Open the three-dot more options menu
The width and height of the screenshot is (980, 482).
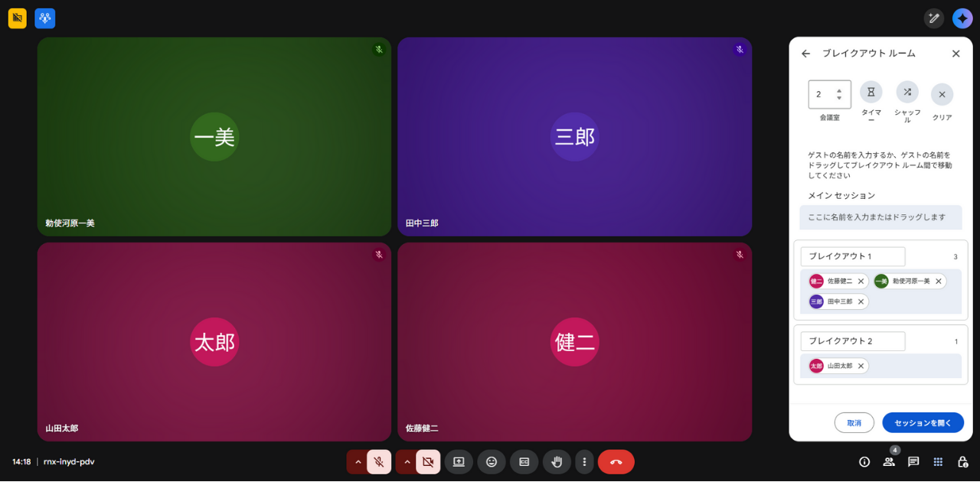[x=584, y=462]
